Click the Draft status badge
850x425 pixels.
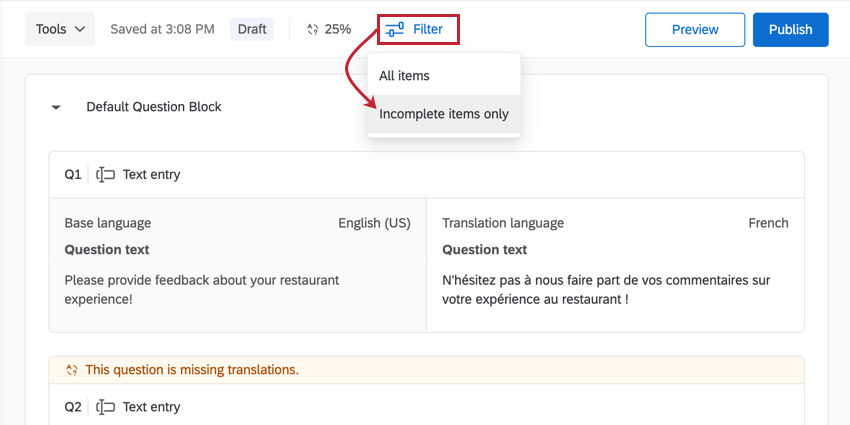pyautogui.click(x=252, y=29)
